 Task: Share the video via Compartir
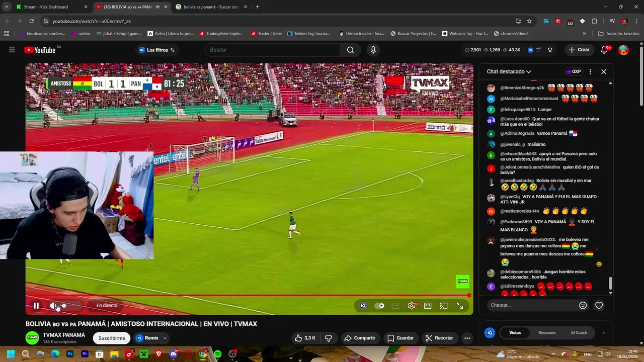click(360, 338)
